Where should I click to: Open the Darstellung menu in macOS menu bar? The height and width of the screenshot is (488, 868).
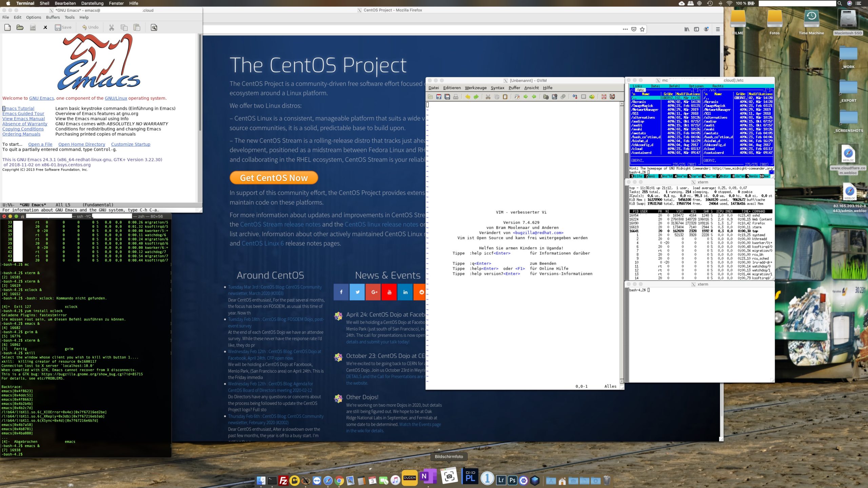coord(92,3)
